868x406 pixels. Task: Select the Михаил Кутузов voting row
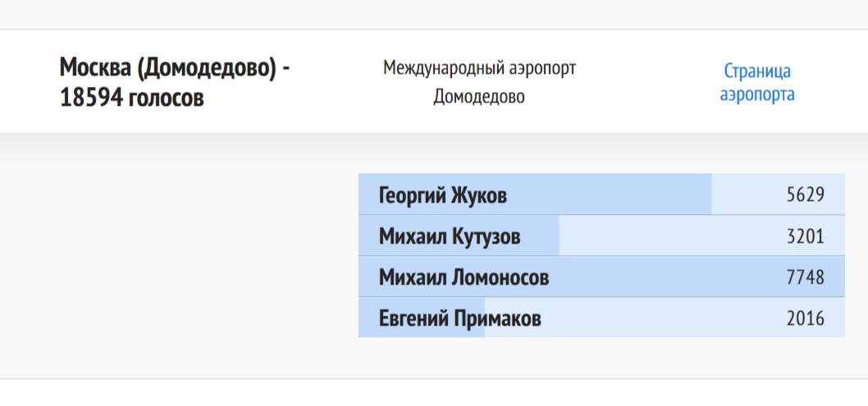601,235
